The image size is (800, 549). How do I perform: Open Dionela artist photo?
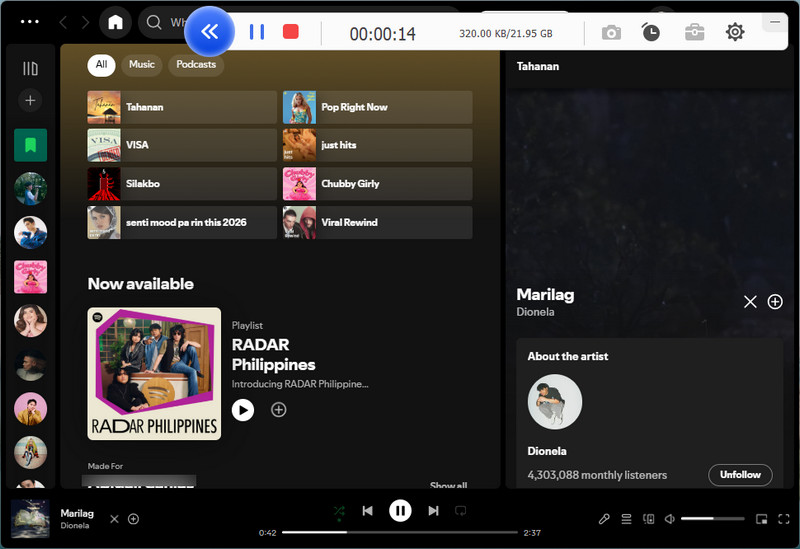coord(555,402)
